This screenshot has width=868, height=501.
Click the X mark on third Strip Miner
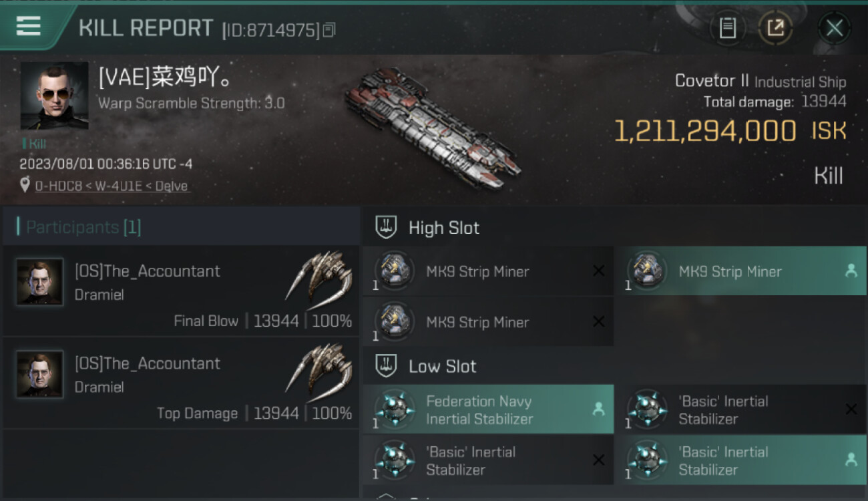[598, 322]
